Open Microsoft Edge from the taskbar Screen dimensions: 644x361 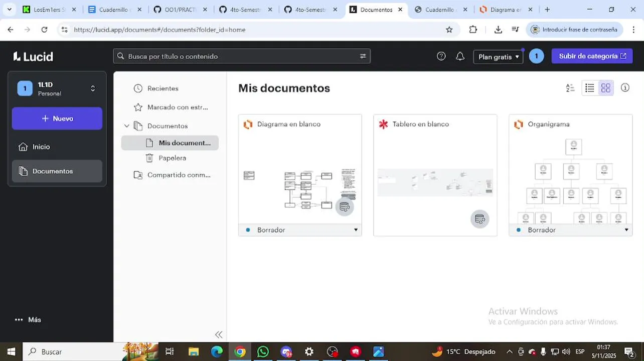tap(217, 351)
